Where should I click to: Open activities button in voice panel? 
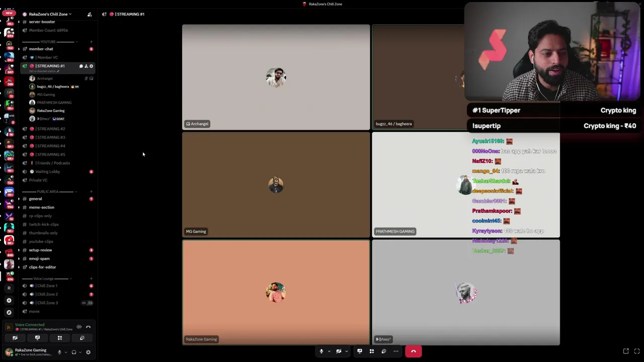(x=59, y=338)
